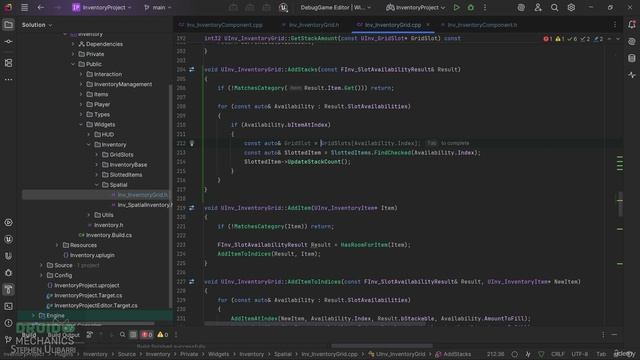
Task: Click the Solution tree vertical scrollbar
Action: click(170, 196)
